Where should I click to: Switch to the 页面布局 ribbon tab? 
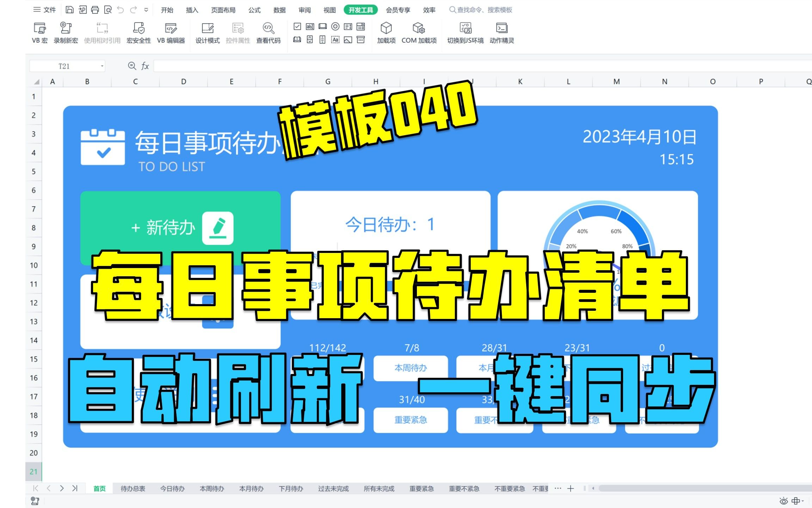pos(223,10)
